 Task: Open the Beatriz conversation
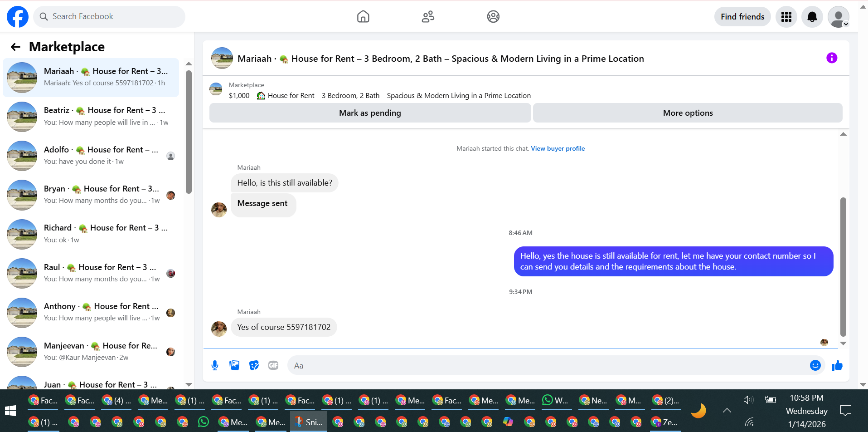coord(91,117)
